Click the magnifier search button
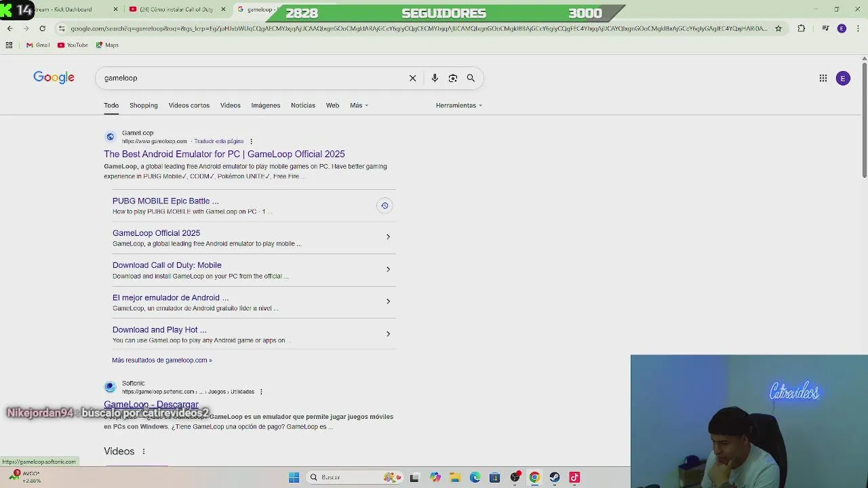The image size is (868, 488). point(471,78)
